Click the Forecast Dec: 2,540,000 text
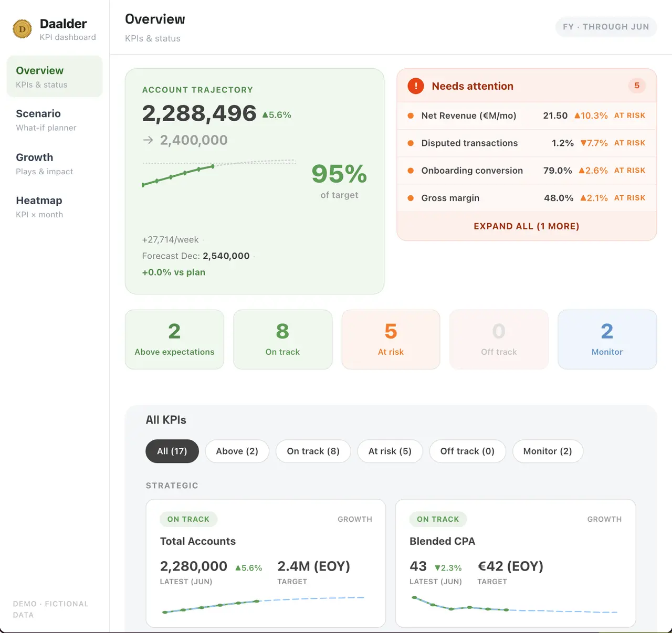This screenshot has width=672, height=633. (196, 256)
